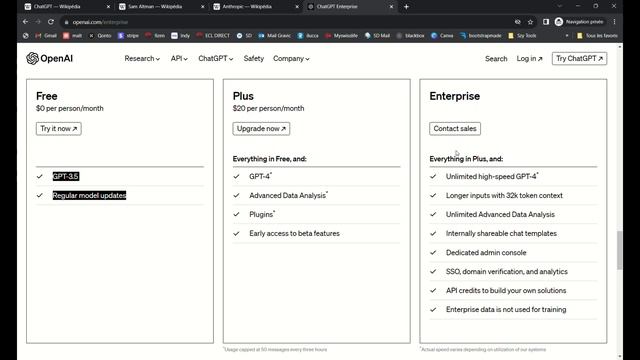Click the Upgrade now button
Viewport: 640px width, 360px height.
click(261, 129)
